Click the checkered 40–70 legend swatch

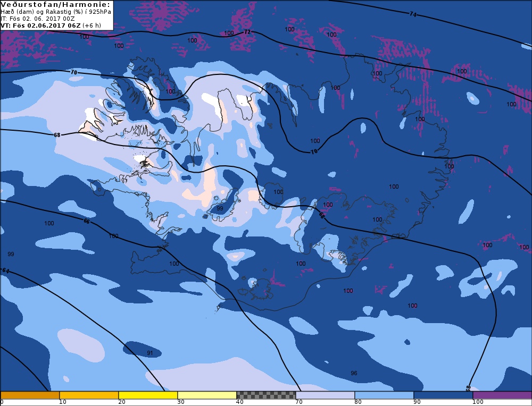tap(266, 395)
